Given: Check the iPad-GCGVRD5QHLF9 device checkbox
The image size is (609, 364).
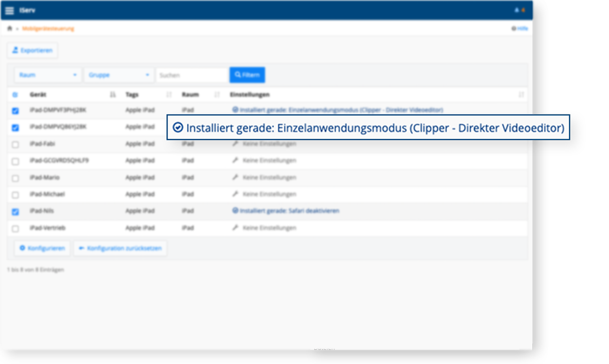Looking at the screenshot, I should [x=15, y=161].
